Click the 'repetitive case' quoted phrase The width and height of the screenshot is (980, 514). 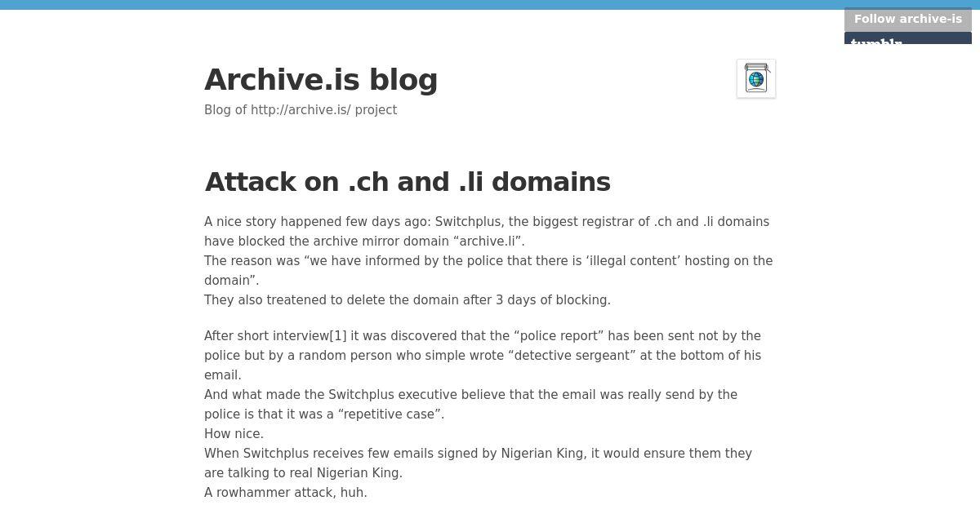click(x=390, y=414)
